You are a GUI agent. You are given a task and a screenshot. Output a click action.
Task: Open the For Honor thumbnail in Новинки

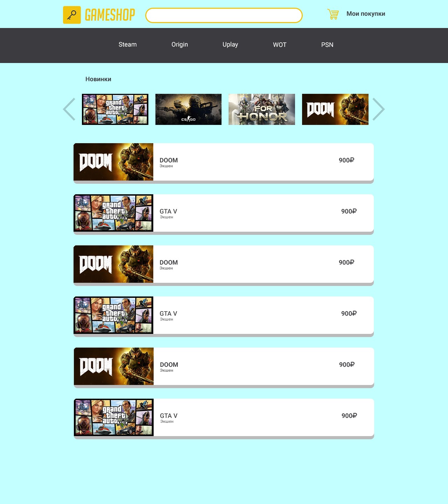pos(262,109)
